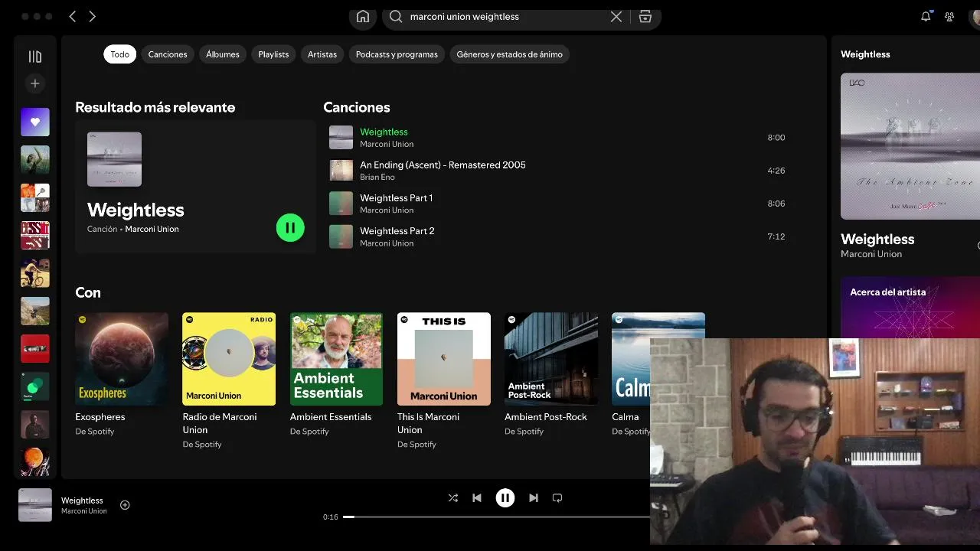
Task: Open Weightless title in now playing bar
Action: 82,500
